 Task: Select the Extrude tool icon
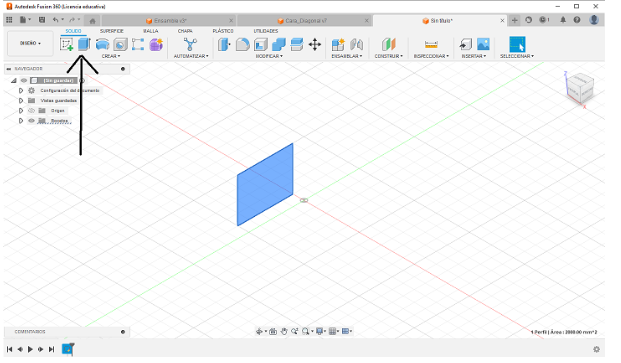(84, 44)
